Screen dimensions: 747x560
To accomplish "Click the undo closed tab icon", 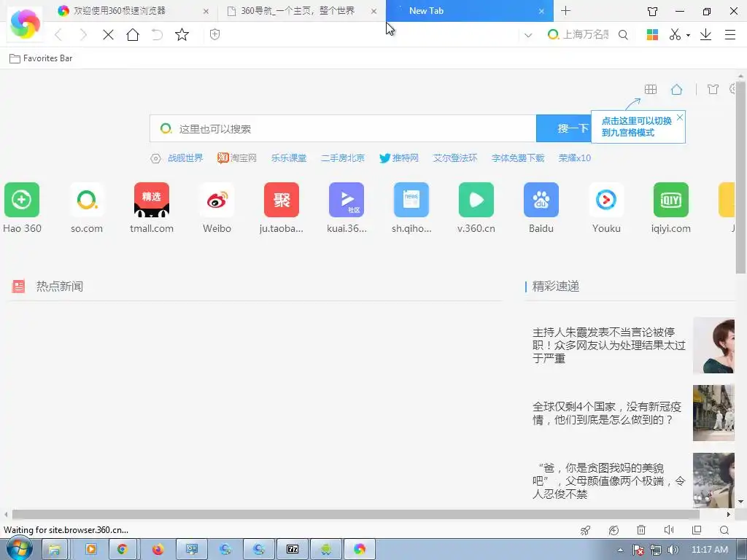I will pos(158,34).
